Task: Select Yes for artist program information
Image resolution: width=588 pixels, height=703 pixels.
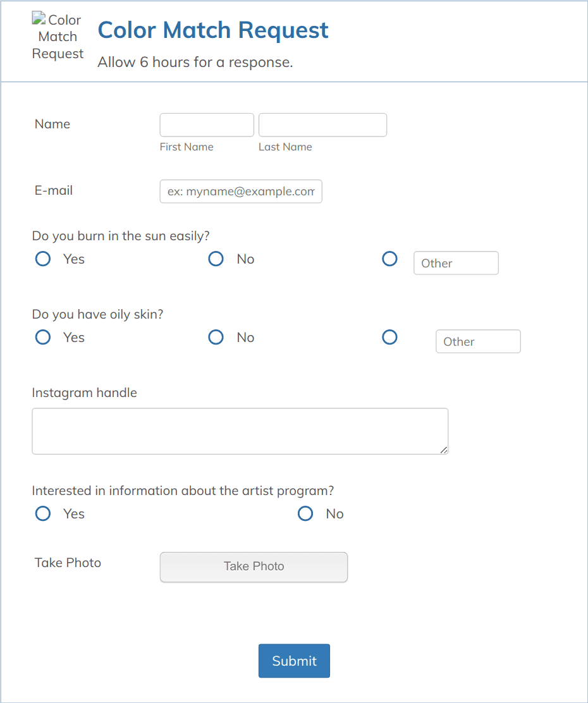Action: click(42, 513)
